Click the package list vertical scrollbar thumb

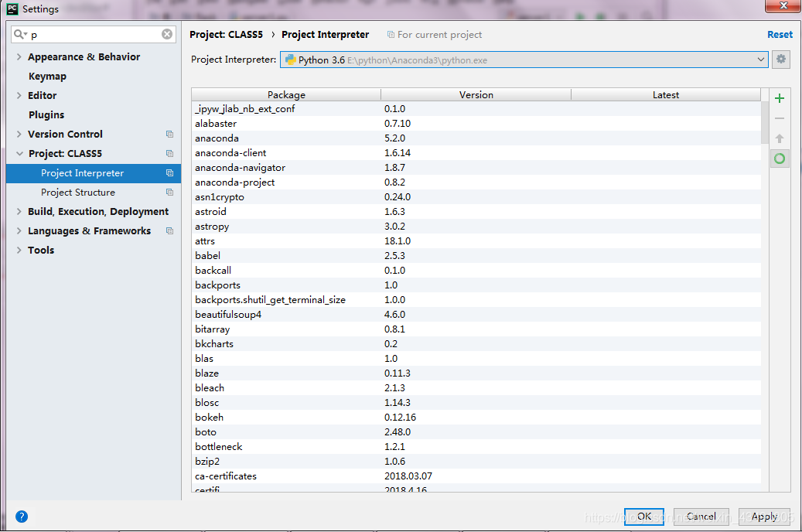click(x=765, y=123)
